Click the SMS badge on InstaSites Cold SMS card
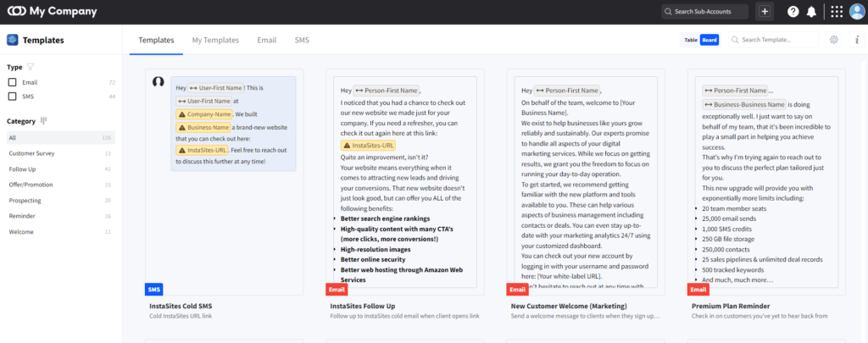 [154, 290]
